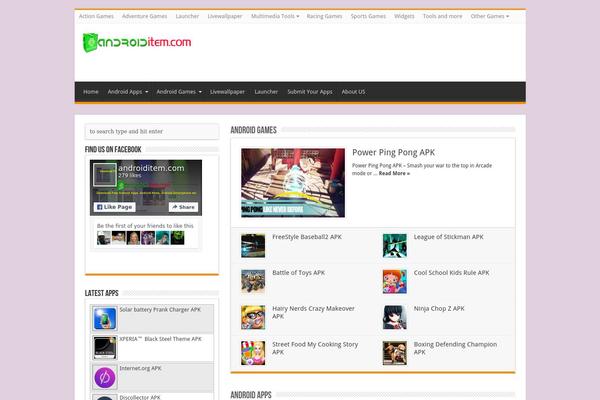This screenshot has height=400, width=600.
Task: Open Launcher in the dark navigation bar
Action: [x=266, y=92]
